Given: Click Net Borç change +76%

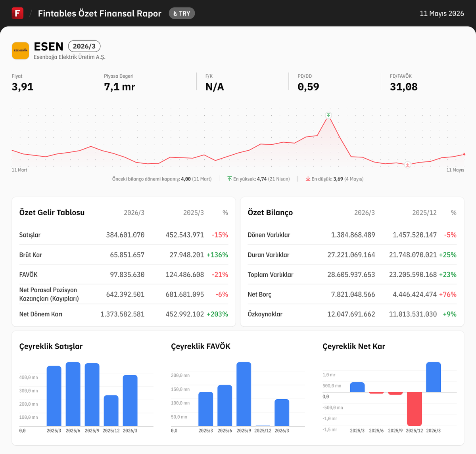Looking at the screenshot, I should tap(448, 294).
